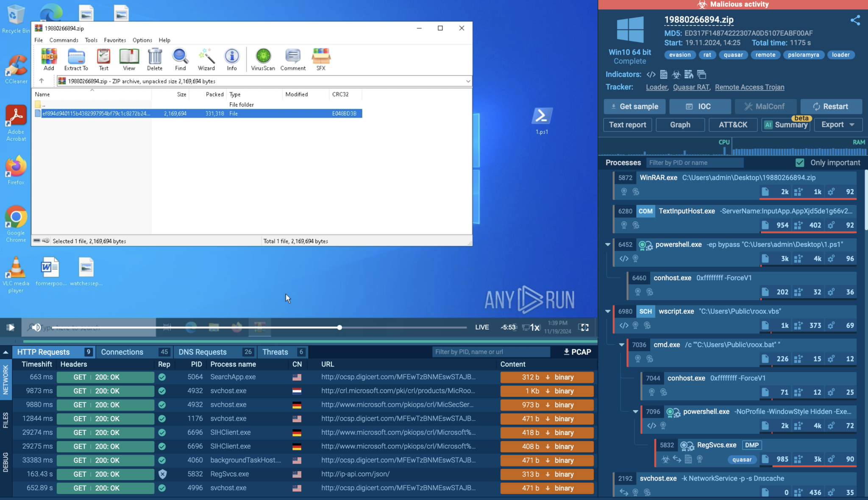
Task: Click the VirusScan toolbar icon
Action: tap(263, 59)
